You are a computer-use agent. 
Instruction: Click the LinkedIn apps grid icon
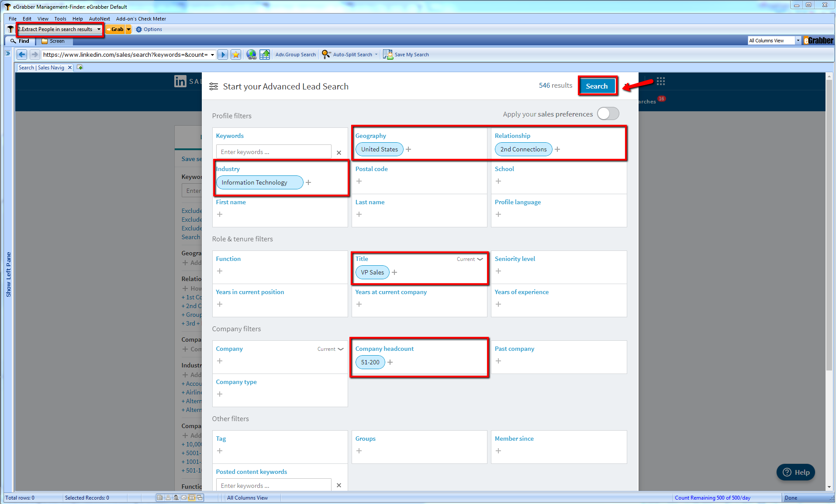point(661,81)
